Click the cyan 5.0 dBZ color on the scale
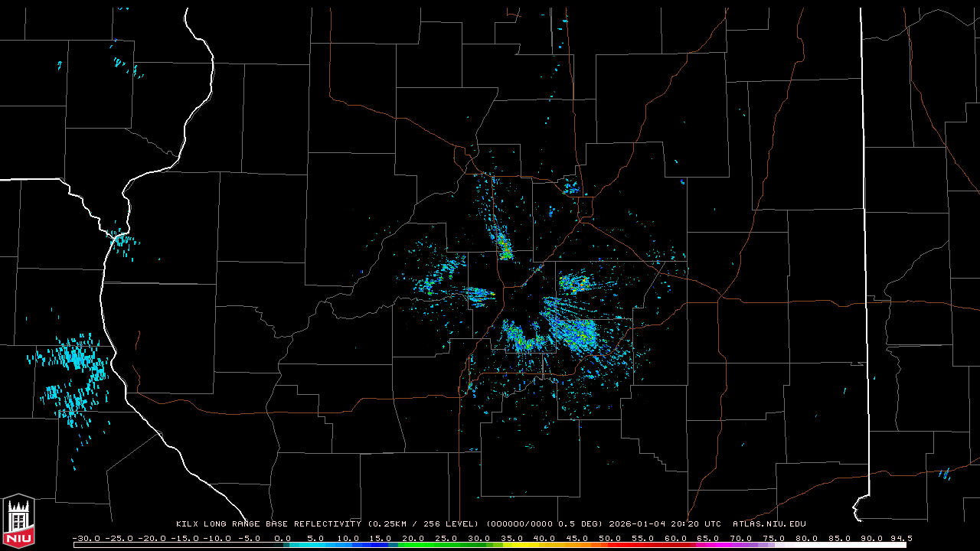Image resolution: width=980 pixels, height=551 pixels. (315, 545)
